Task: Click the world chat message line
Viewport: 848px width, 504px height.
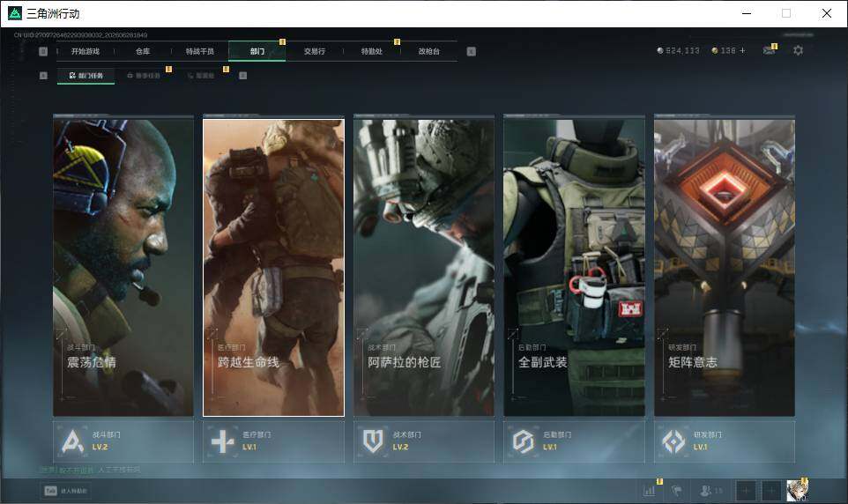Action: point(90,470)
